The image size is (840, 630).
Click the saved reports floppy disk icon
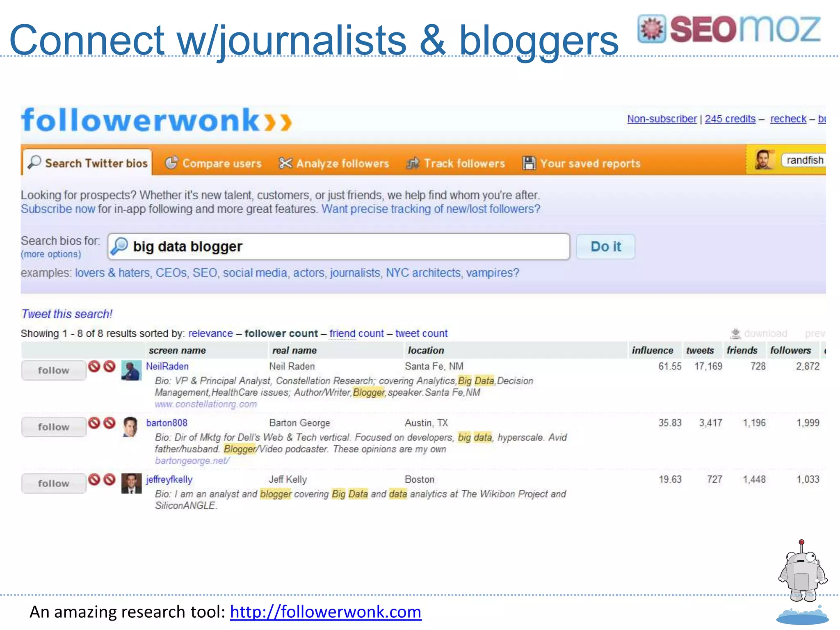[529, 163]
